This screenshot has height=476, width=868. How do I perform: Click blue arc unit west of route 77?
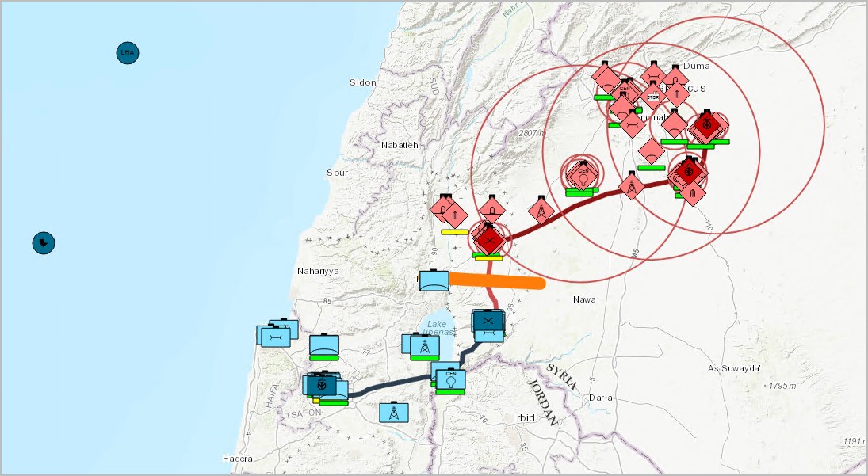pos(324,345)
